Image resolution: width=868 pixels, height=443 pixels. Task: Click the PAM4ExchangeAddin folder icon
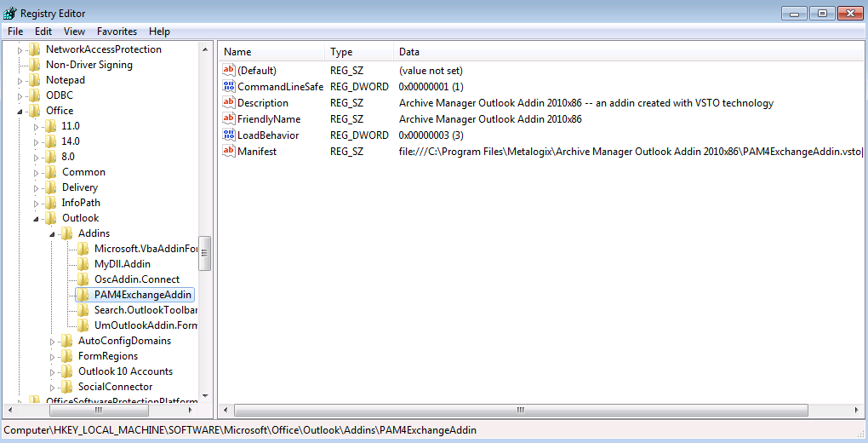pyautogui.click(x=83, y=295)
